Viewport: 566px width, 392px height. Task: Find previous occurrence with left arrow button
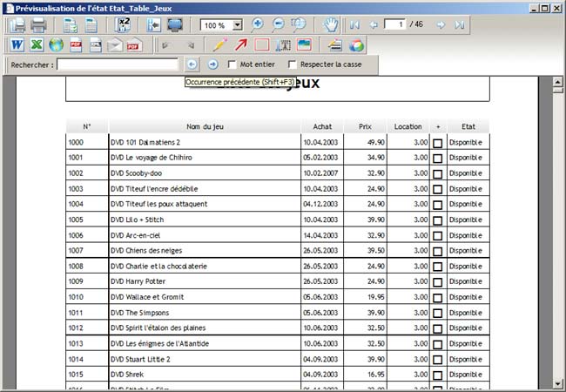[192, 64]
